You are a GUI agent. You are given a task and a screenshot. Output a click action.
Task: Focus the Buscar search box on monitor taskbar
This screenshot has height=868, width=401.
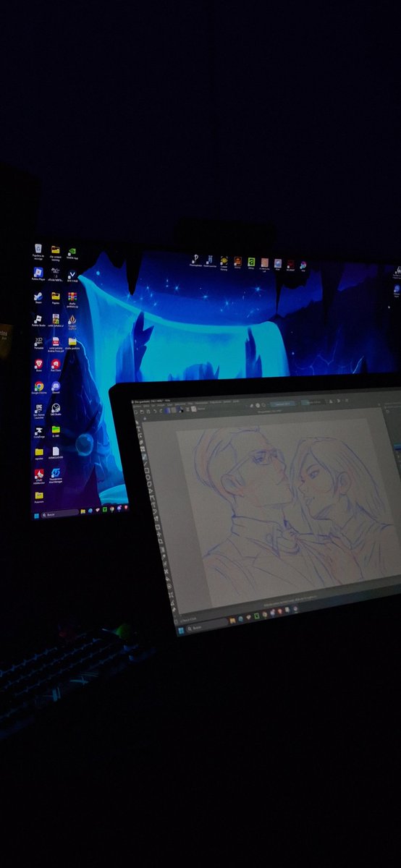(x=60, y=514)
